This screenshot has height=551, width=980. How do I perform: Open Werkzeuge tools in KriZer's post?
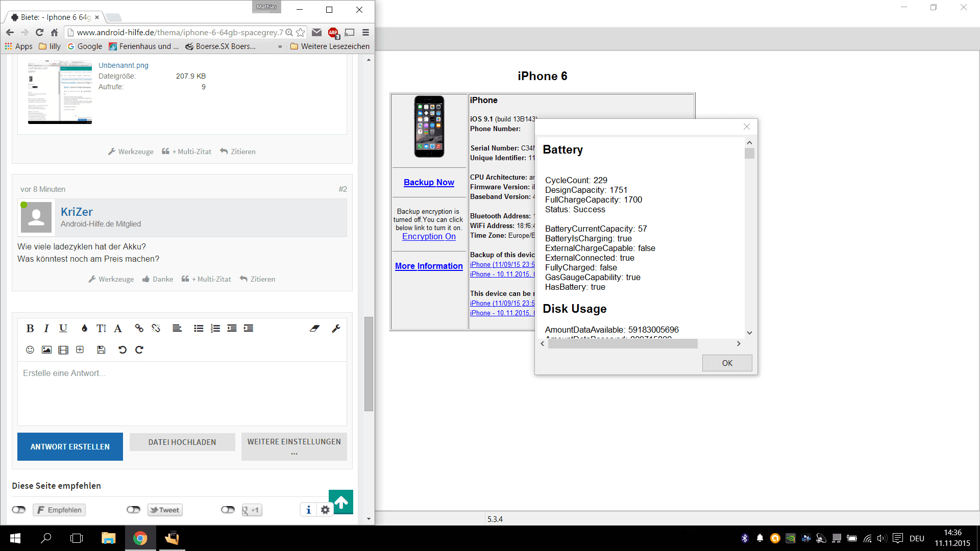coord(111,279)
